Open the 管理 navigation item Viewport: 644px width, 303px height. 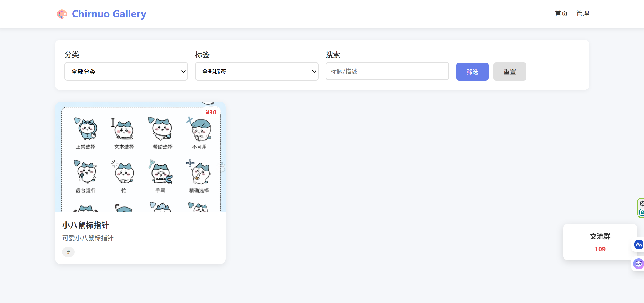pyautogui.click(x=582, y=13)
